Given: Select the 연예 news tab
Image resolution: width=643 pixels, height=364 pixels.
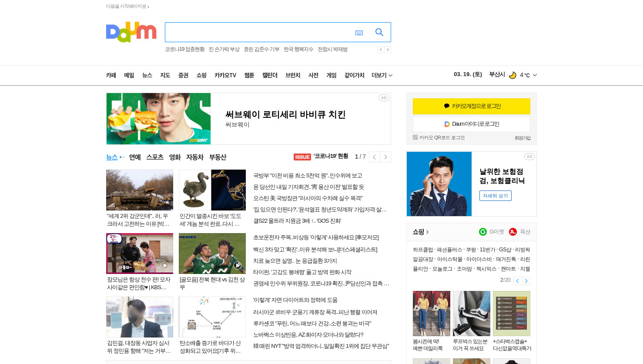Looking at the screenshot, I should click(x=135, y=157).
